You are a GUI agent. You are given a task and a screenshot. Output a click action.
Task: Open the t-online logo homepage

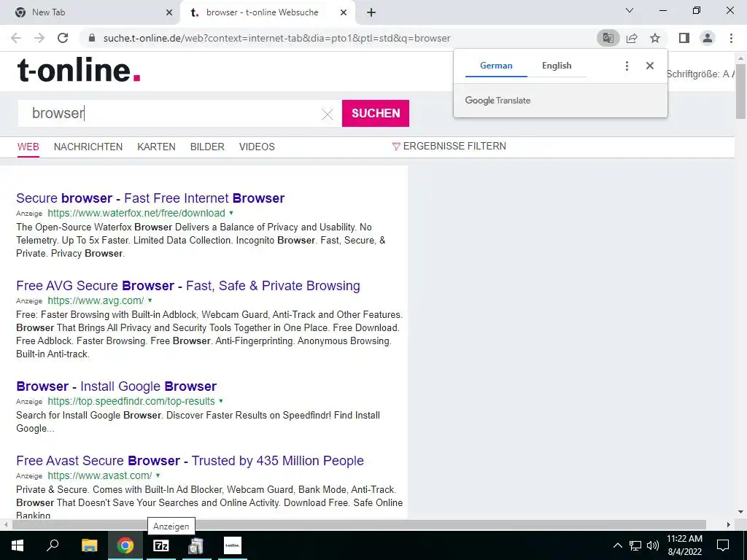pyautogui.click(x=79, y=71)
